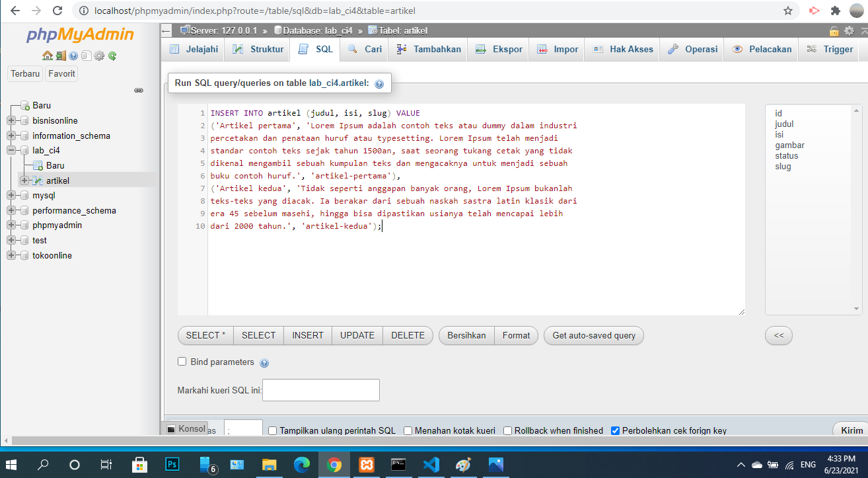Viewport: 868px width, 478px height.
Task: Enable the Bind parameters checkbox
Action: click(182, 362)
